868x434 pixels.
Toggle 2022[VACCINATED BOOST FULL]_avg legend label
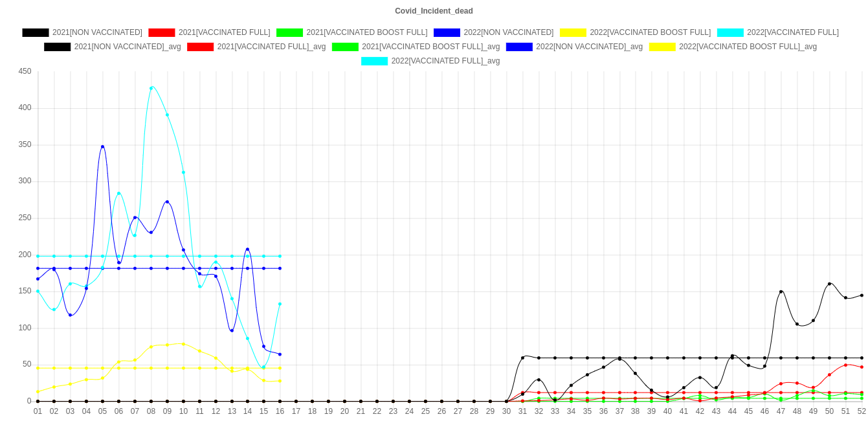[x=748, y=47]
